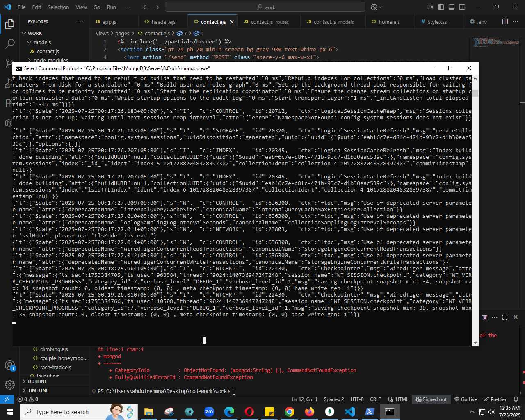The image size is (525, 420).
Task: Maximize the terminal panel size
Action: coord(505,317)
